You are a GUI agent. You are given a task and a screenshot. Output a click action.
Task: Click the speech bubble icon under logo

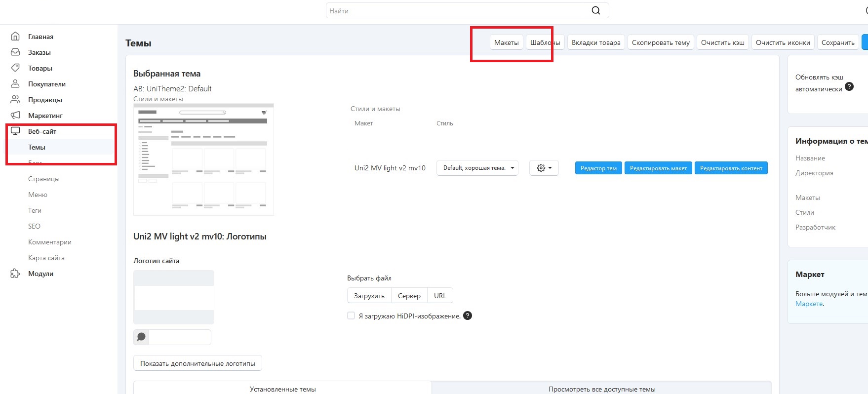point(141,337)
